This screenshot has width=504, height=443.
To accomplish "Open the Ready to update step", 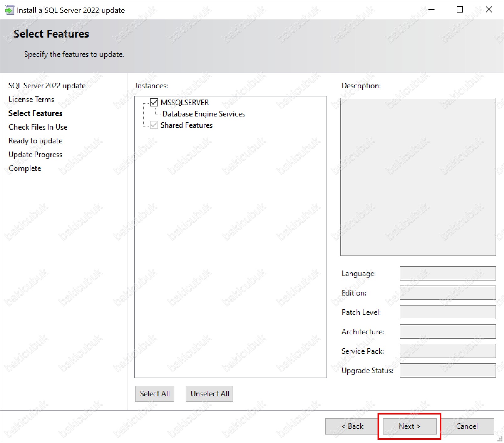I will tap(35, 141).
